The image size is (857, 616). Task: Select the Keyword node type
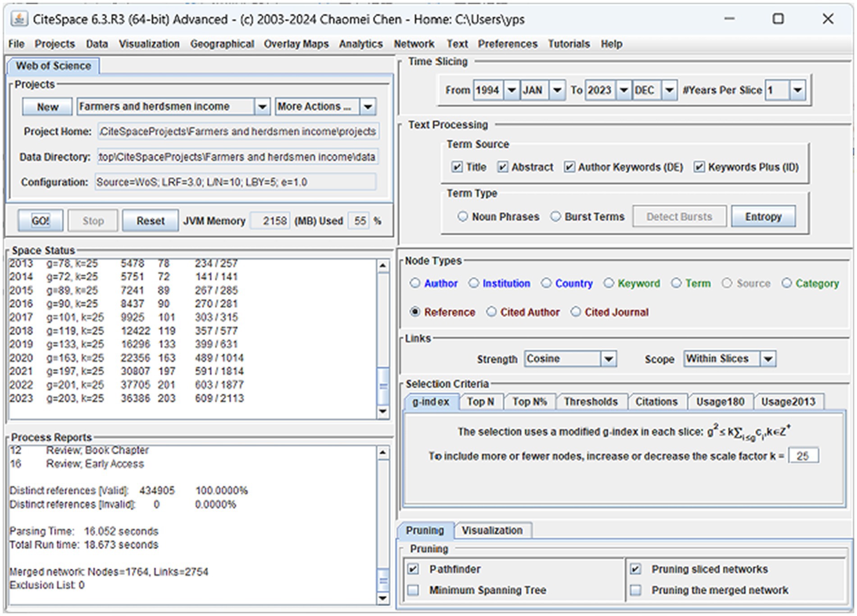click(x=609, y=283)
